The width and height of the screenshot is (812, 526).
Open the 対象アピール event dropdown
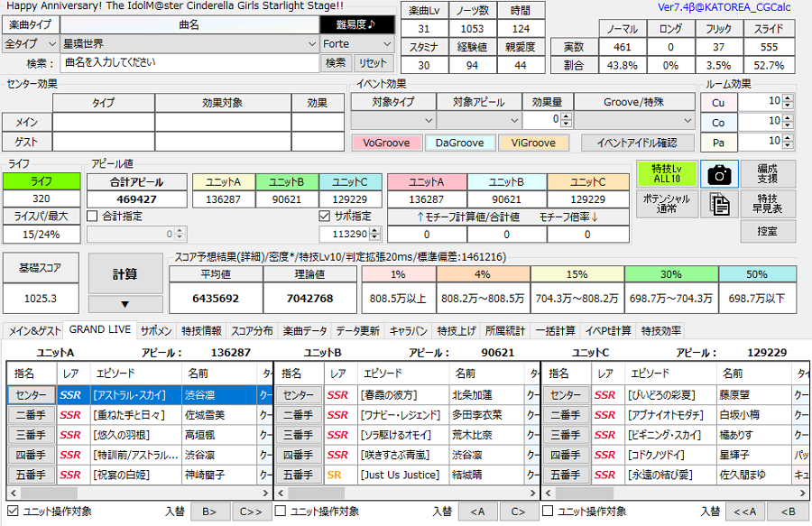[x=478, y=120]
